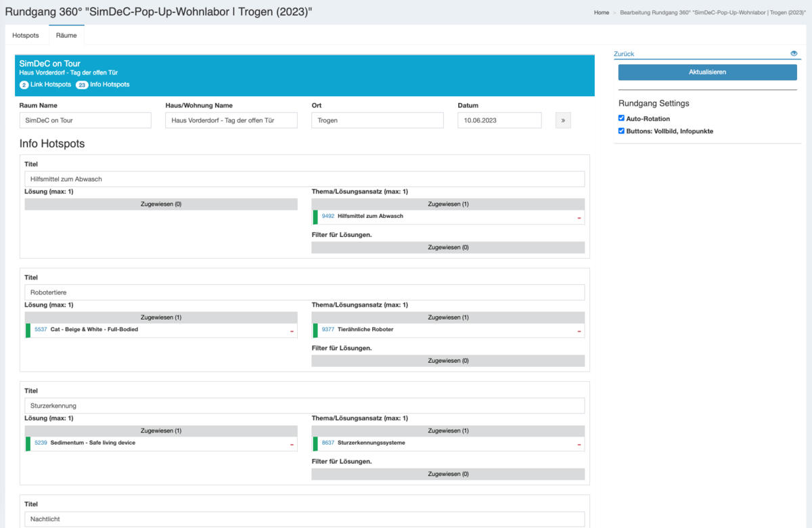This screenshot has width=812, height=528.
Task: Click the Ort field containing Trogen
Action: [x=378, y=120]
